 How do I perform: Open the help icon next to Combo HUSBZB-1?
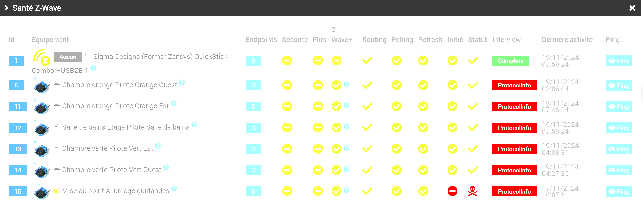click(93, 68)
